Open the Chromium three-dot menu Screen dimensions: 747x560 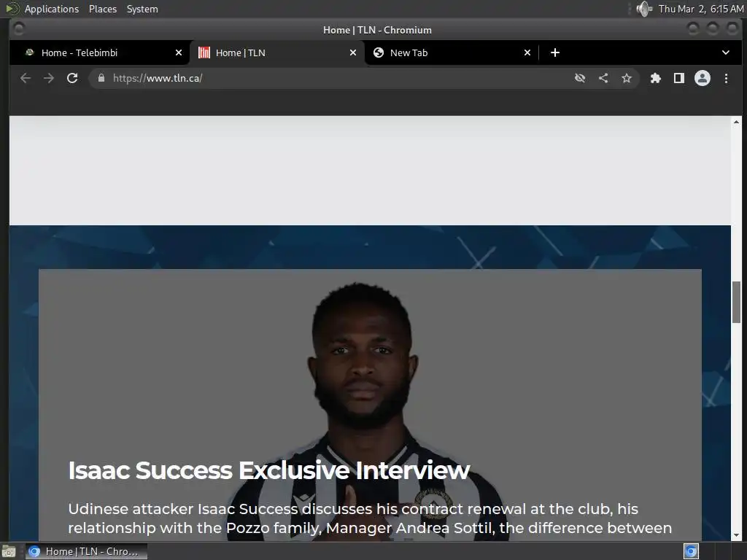726,78
